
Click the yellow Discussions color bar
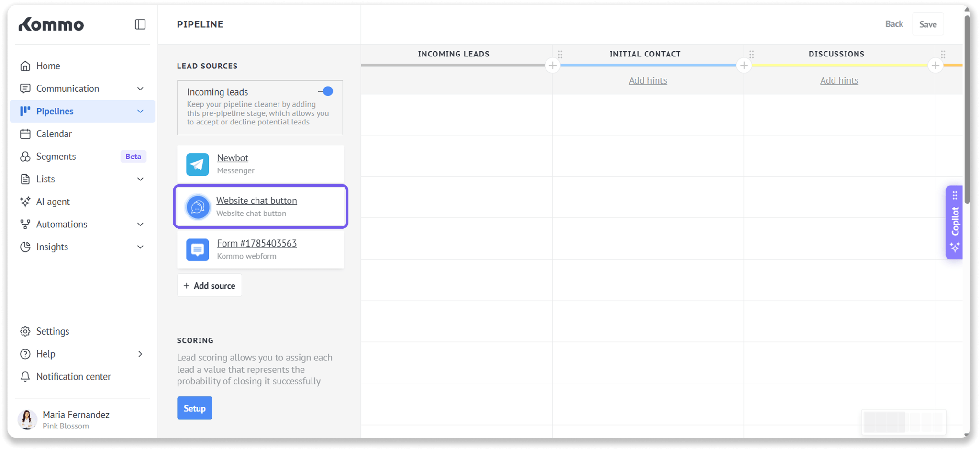click(x=840, y=65)
